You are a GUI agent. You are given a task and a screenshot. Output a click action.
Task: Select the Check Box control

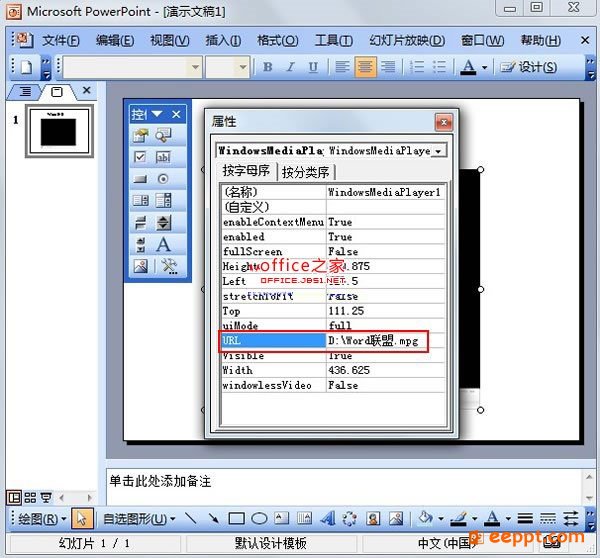point(140,157)
